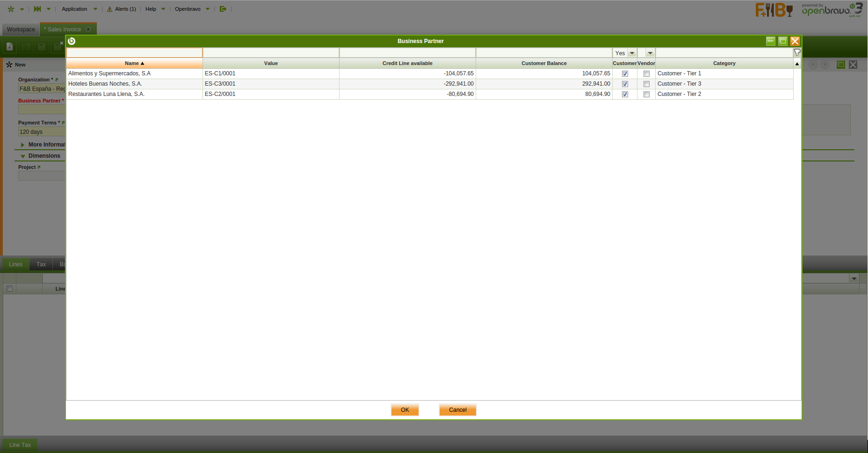Viewport: 868px width, 453px height.
Task: Click the New asterisk status icon in form
Action: 9,65
